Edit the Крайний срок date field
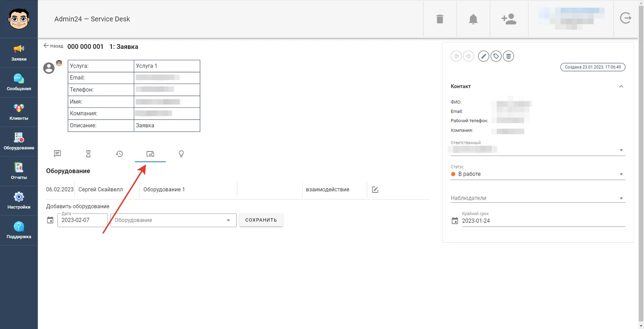The width and height of the screenshot is (644, 329). pyautogui.click(x=544, y=221)
